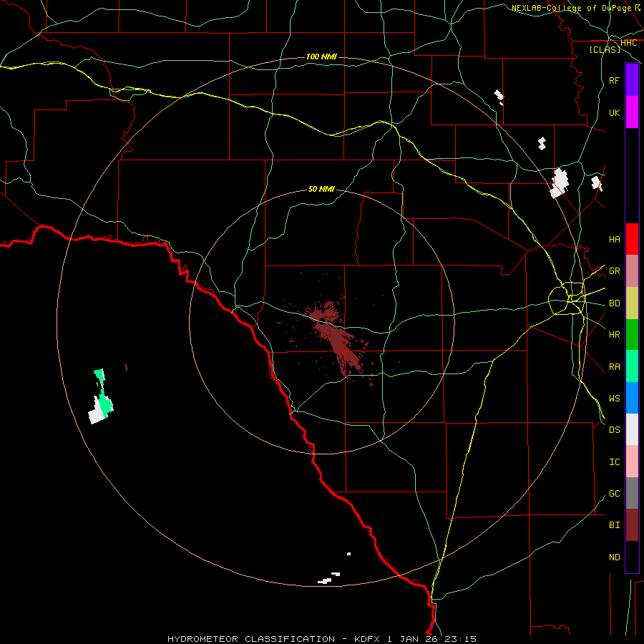
Task: Click the 50 NMI range ring label
Action: point(321,189)
